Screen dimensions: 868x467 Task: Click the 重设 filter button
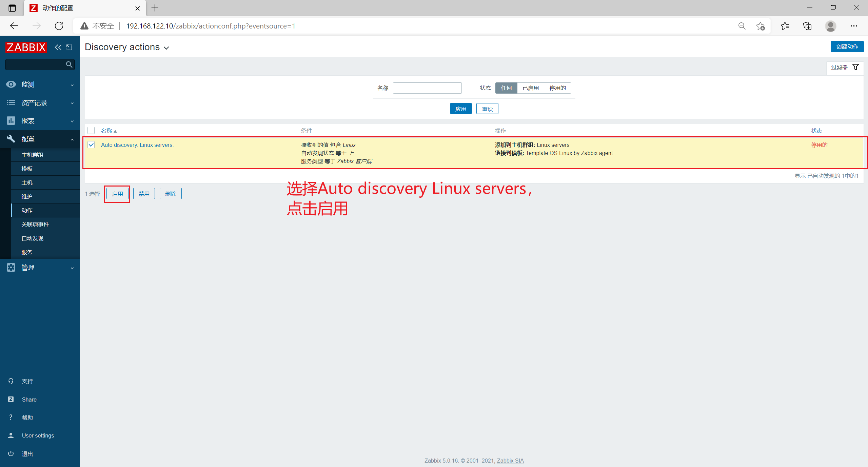pos(487,109)
